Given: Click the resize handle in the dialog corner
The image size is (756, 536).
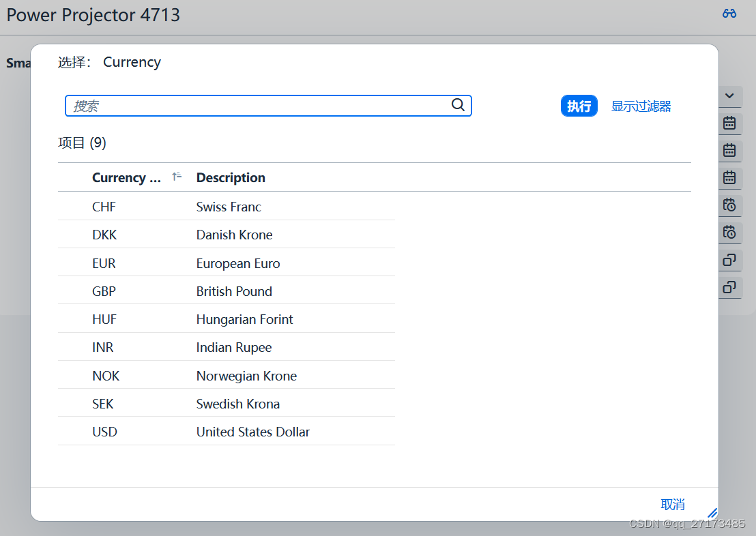Looking at the screenshot, I should [712, 513].
